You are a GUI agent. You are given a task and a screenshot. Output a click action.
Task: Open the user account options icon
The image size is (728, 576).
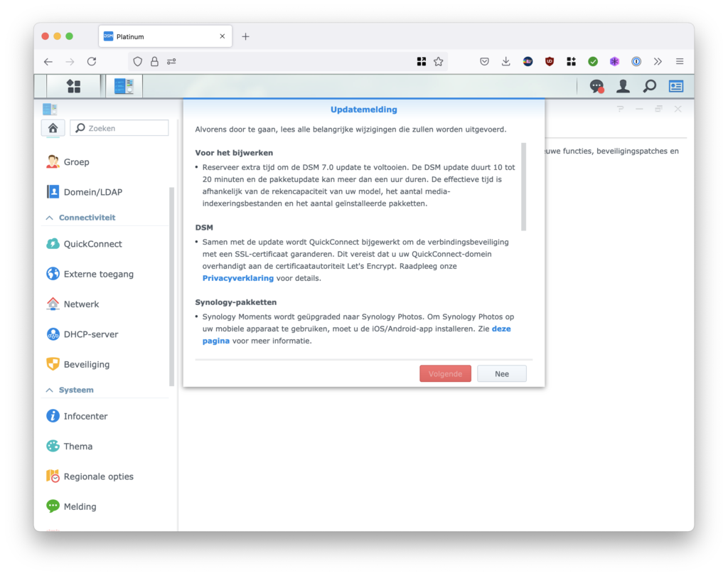623,87
